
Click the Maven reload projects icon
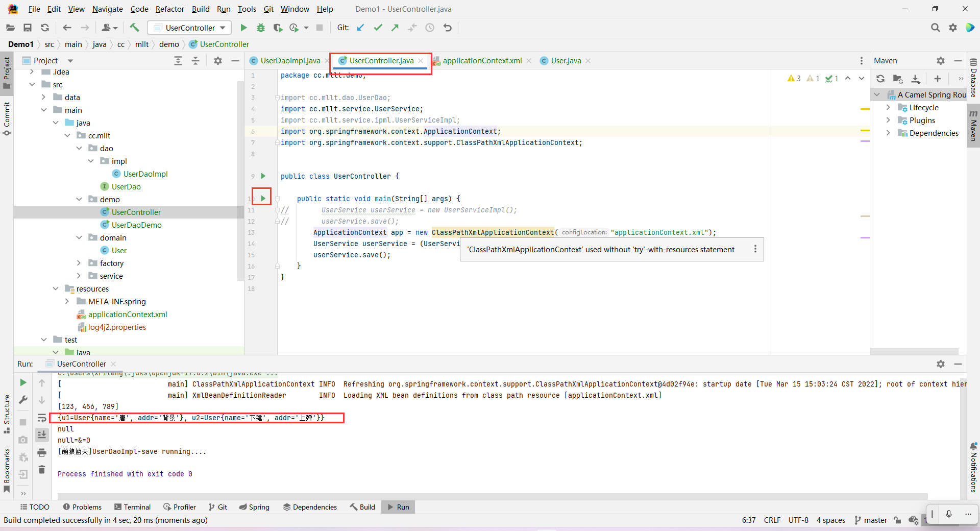[880, 79]
